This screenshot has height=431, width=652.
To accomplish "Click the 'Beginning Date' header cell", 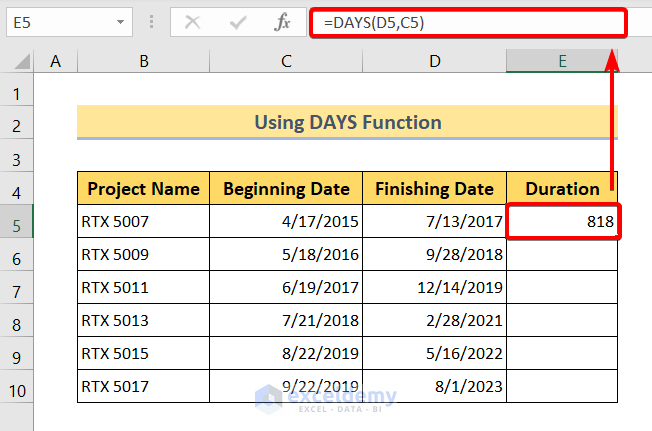I will coord(286,189).
